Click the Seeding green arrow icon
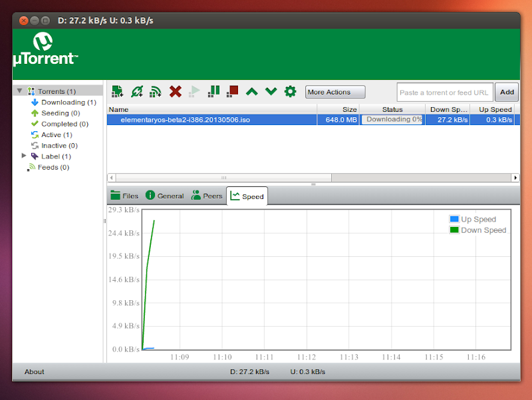Viewport: 532px width, 400px height. click(x=35, y=113)
